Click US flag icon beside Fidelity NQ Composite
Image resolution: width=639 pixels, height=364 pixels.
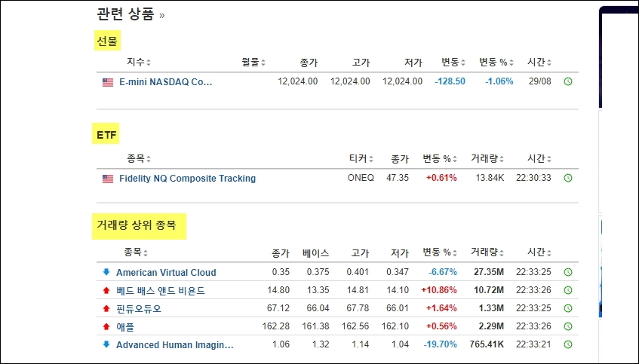(x=108, y=179)
